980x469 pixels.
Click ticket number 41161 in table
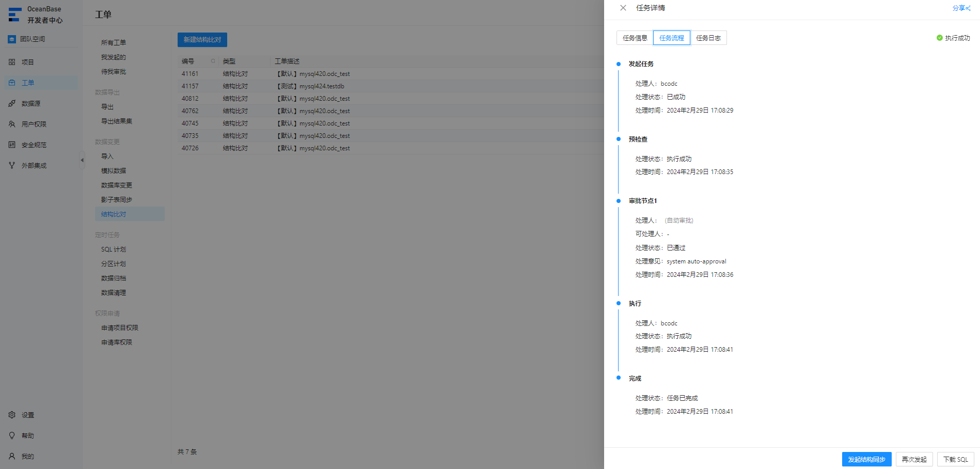190,74
